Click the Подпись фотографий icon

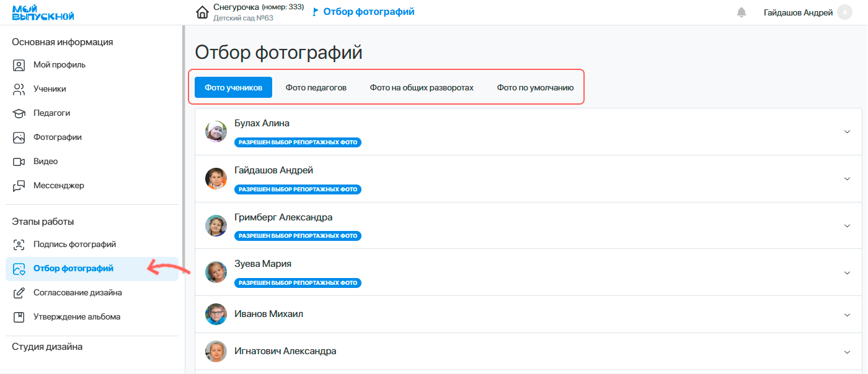pos(19,245)
